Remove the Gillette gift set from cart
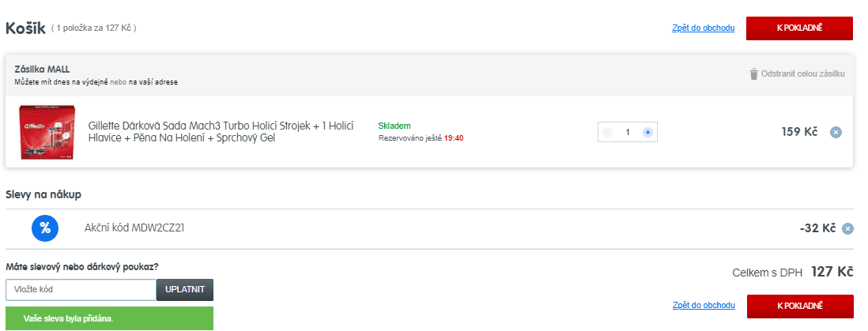This screenshot has width=868, height=331. pos(836,132)
